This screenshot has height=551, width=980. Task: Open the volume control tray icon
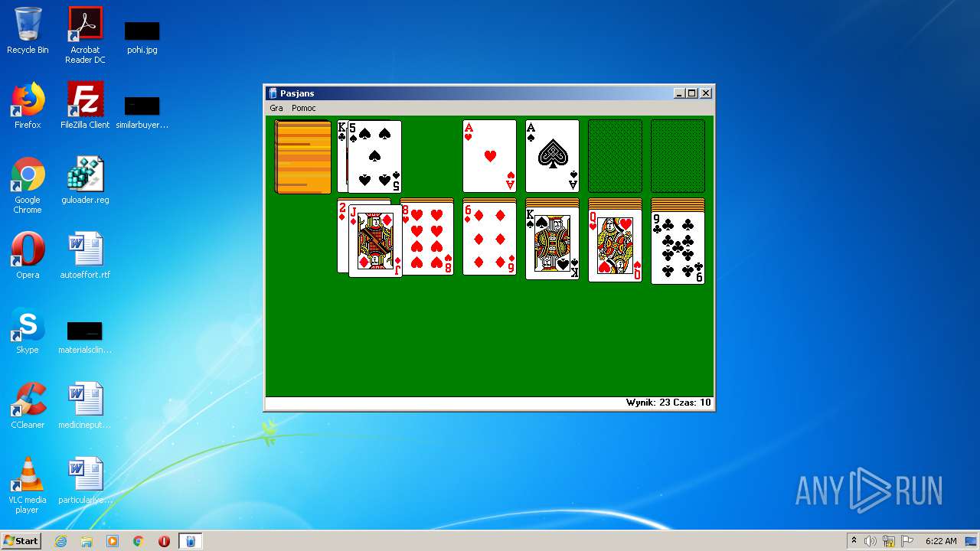tap(871, 541)
